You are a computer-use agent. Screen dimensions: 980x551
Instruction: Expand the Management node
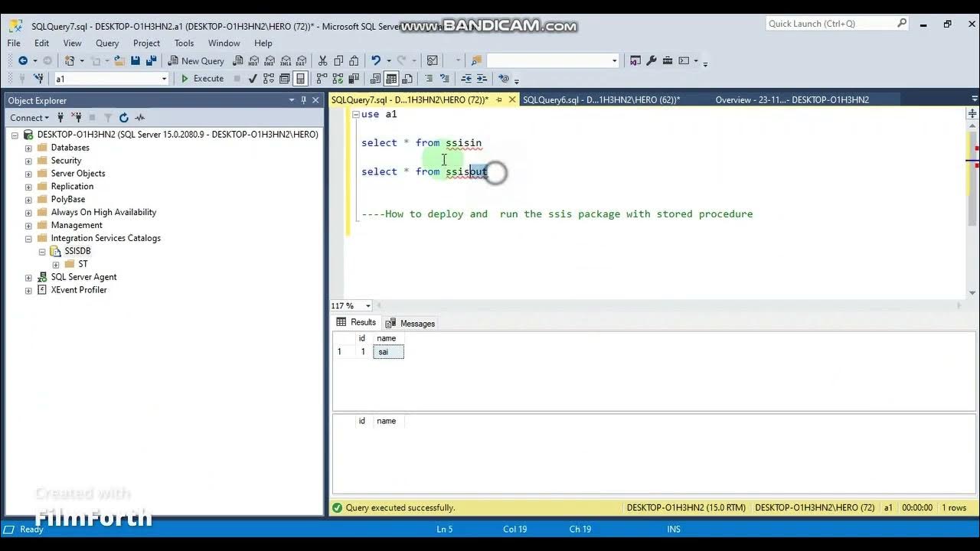(x=28, y=225)
